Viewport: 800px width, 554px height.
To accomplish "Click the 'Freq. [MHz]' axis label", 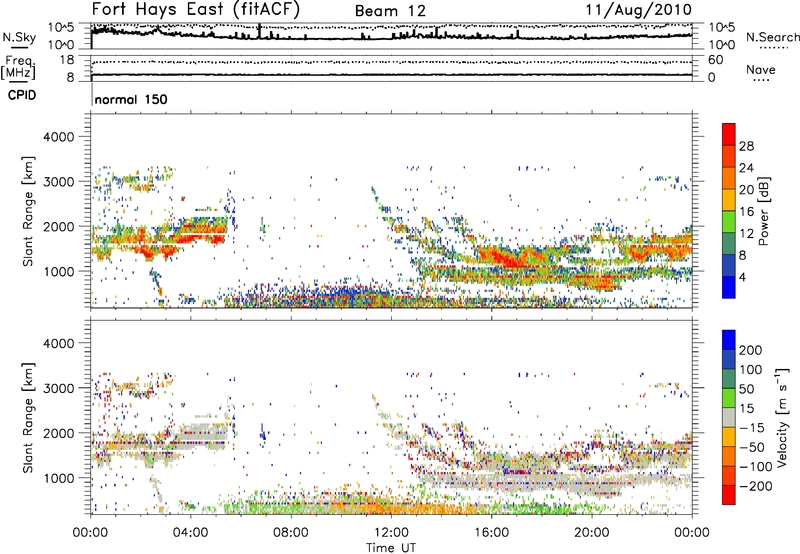I will tap(18, 67).
